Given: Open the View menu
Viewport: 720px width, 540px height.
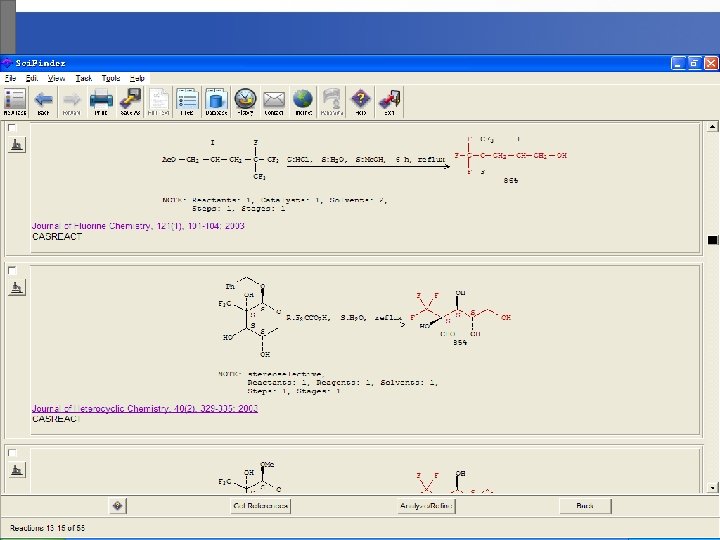Looking at the screenshot, I should click(x=56, y=79).
